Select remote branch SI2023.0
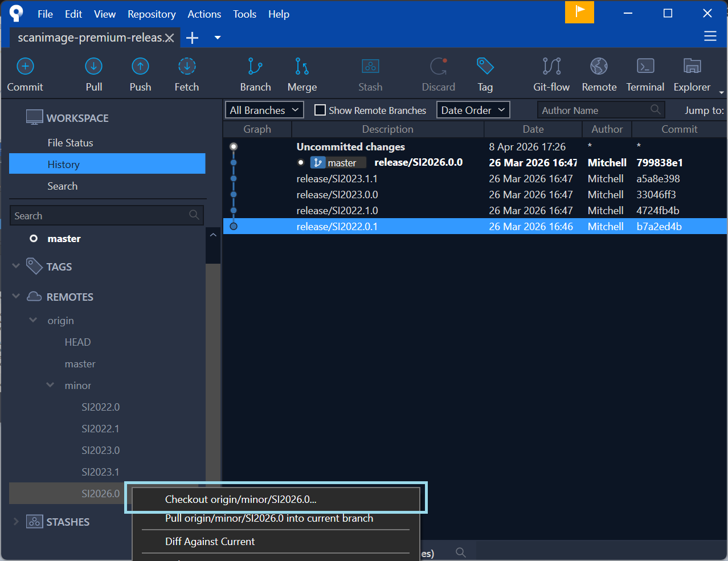Screen dimensions: 728x561 click(100, 451)
